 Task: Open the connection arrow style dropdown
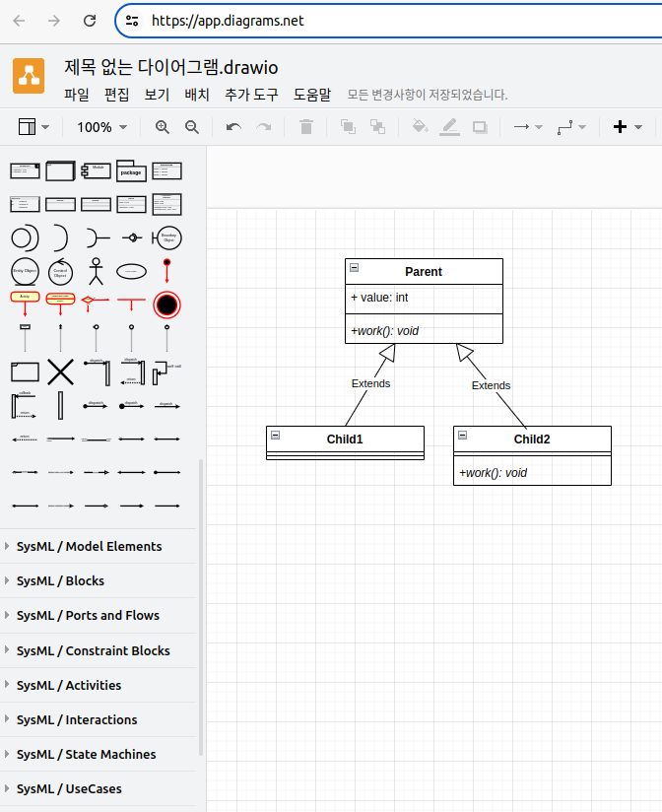tap(527, 127)
